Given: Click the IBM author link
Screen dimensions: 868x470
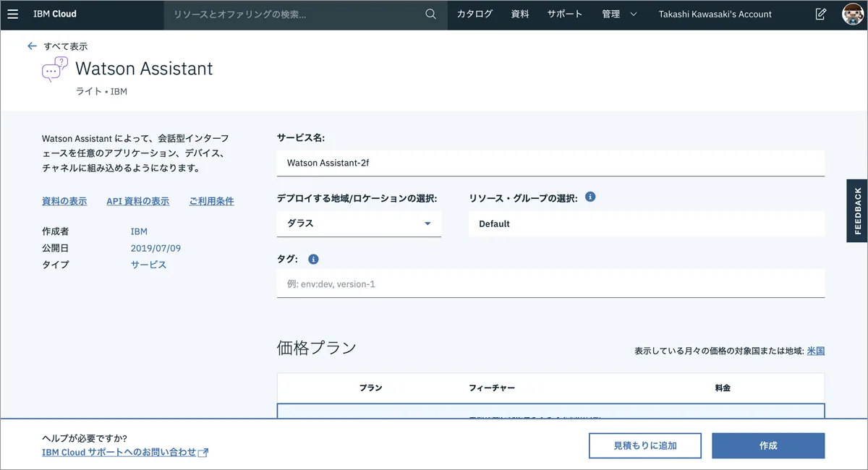Looking at the screenshot, I should [139, 231].
